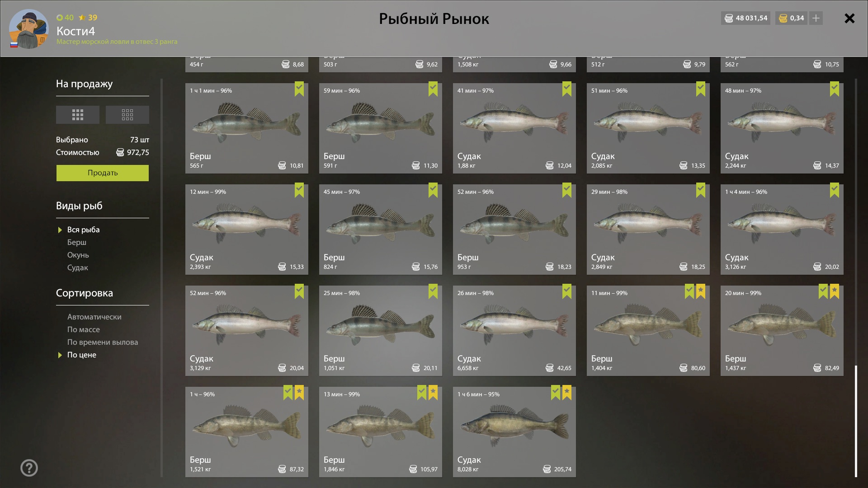The height and width of the screenshot is (488, 868).
Task: Filter fish list by Судак
Action: [x=78, y=267]
